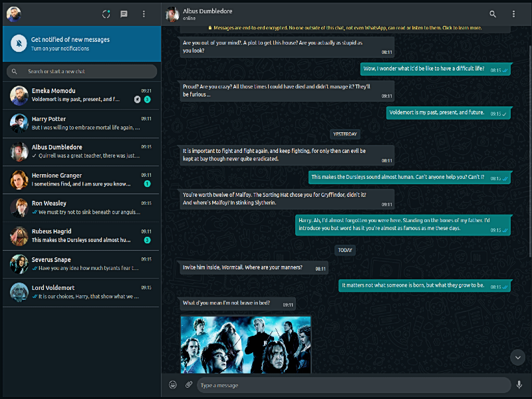
Task: Jump to the latest message with the down arrow
Action: pyautogui.click(x=518, y=358)
